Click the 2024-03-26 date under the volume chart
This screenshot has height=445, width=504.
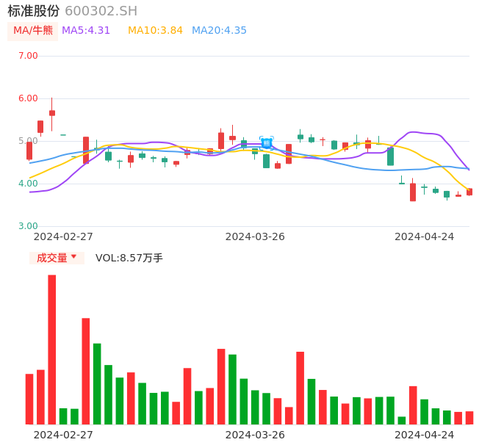(x=255, y=435)
